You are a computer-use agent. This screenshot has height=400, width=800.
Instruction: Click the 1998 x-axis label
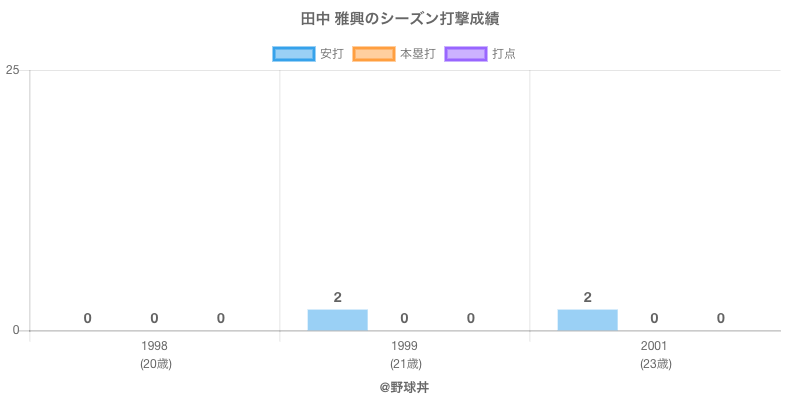(155, 346)
